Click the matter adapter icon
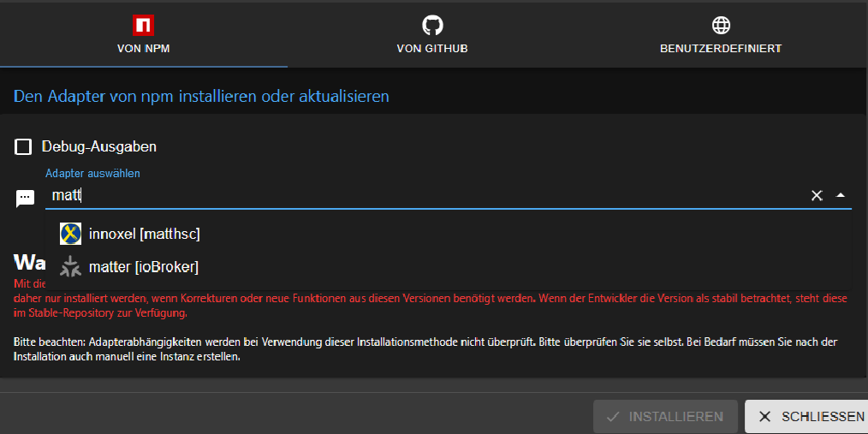Image resolution: width=868 pixels, height=434 pixels. [70, 267]
